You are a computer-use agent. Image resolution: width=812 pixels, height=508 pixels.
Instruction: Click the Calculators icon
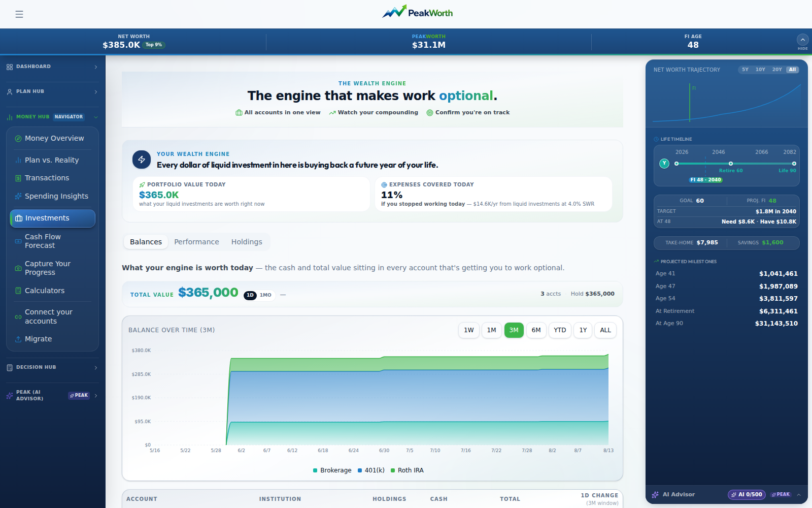[x=18, y=291]
